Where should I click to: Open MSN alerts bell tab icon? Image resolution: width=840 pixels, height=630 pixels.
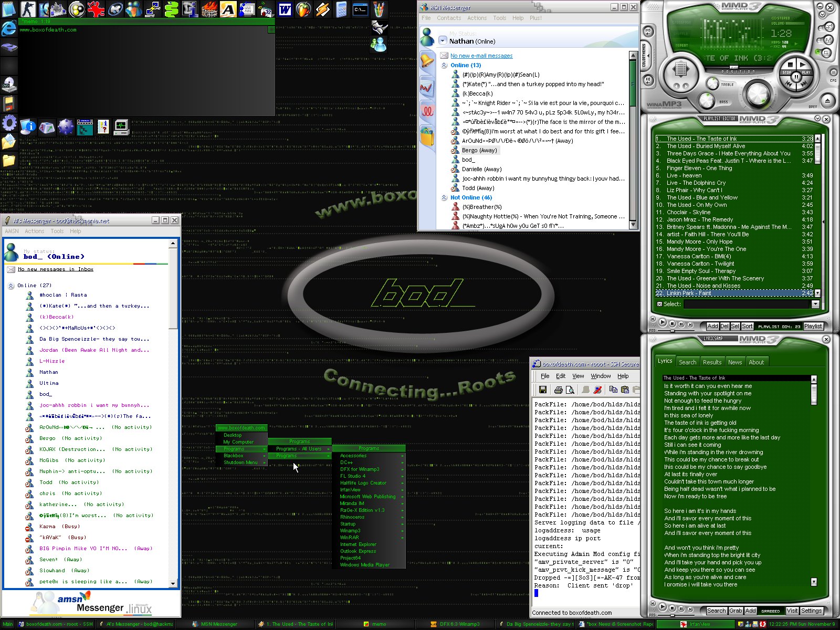pos(427,61)
